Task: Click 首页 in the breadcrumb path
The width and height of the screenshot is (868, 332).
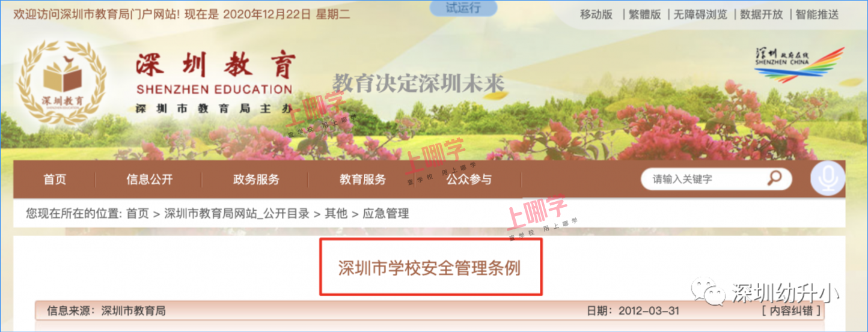Action: point(138,213)
